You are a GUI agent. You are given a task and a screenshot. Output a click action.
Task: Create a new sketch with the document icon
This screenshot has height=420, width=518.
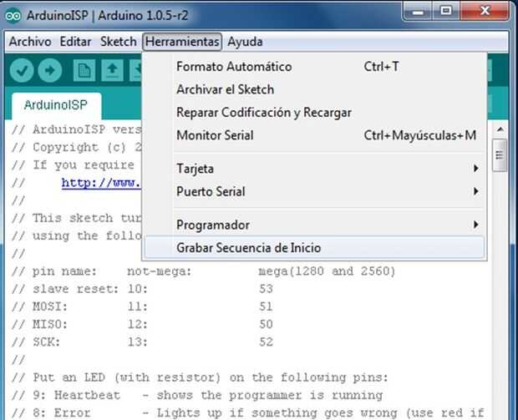84,70
